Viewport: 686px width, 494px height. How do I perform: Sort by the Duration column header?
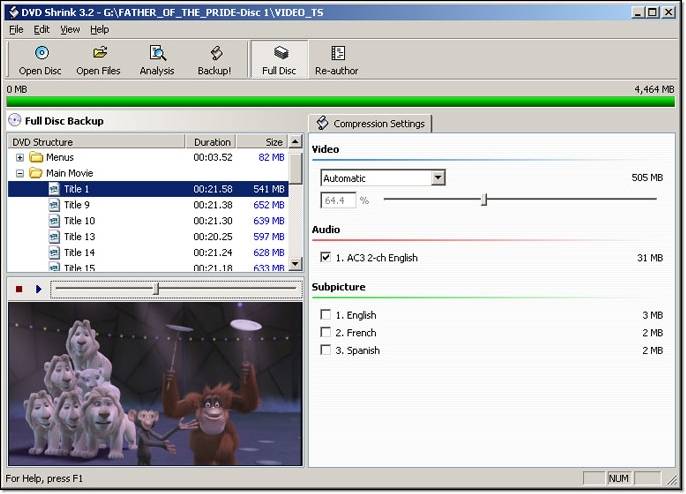click(212, 142)
